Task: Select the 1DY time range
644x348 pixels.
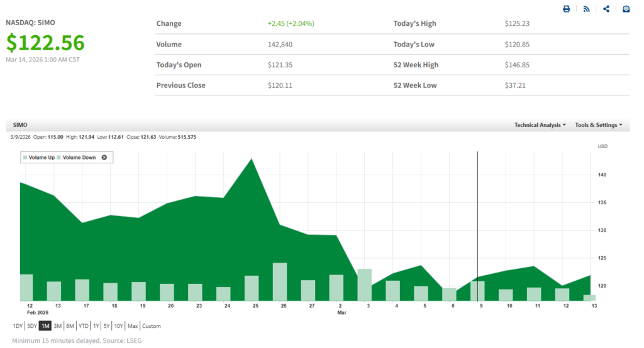Action: 18,326
